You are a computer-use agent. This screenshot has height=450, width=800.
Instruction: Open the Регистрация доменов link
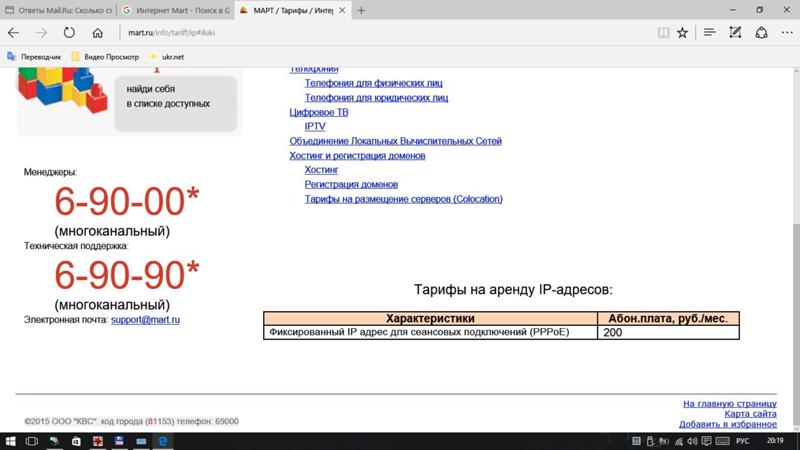[351, 184]
